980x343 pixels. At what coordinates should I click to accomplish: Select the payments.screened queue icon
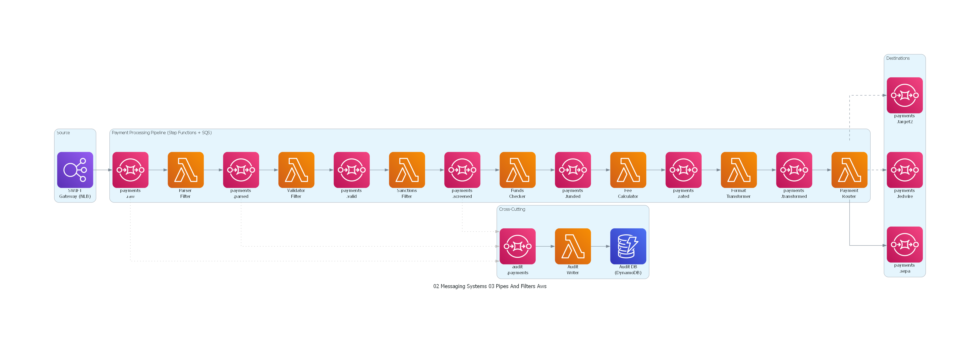462,169
